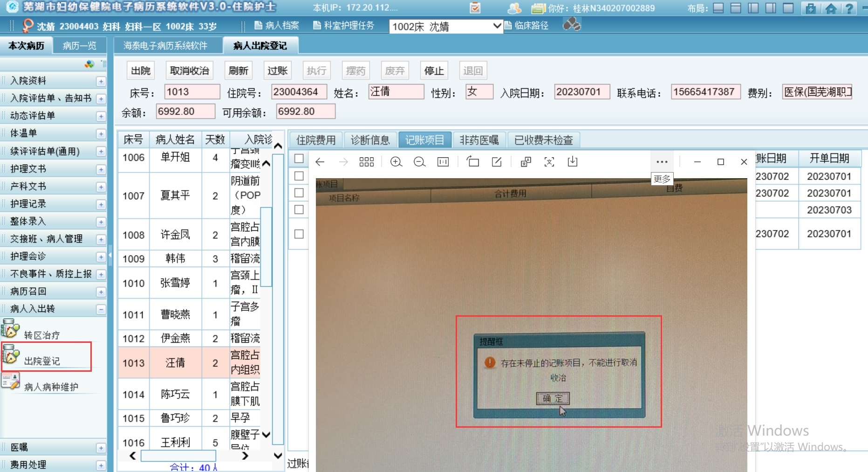
Task: Select the bottom-panel layout icon
Action: pos(718,8)
